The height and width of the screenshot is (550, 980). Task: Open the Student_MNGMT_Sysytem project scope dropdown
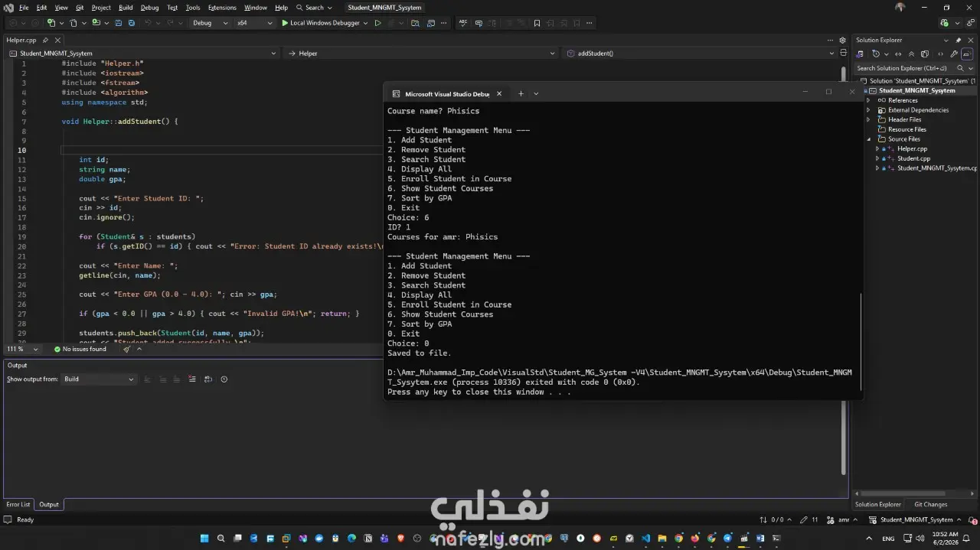142,54
